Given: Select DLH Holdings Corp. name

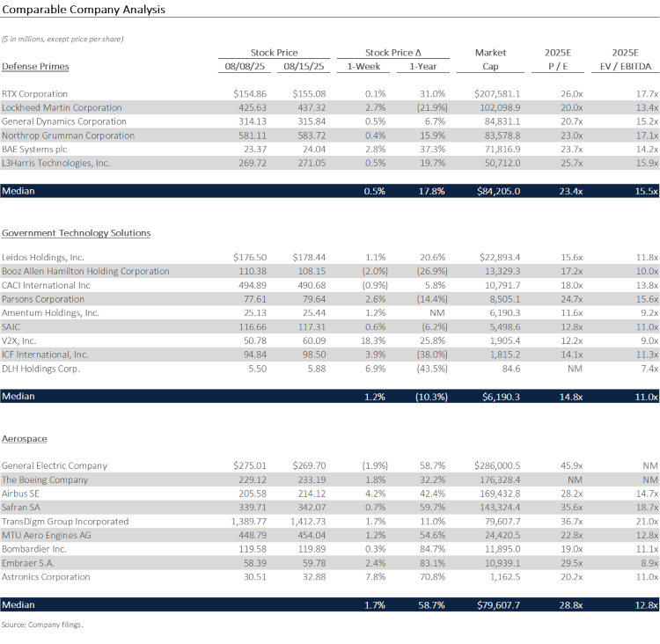Looking at the screenshot, I should (40, 369).
